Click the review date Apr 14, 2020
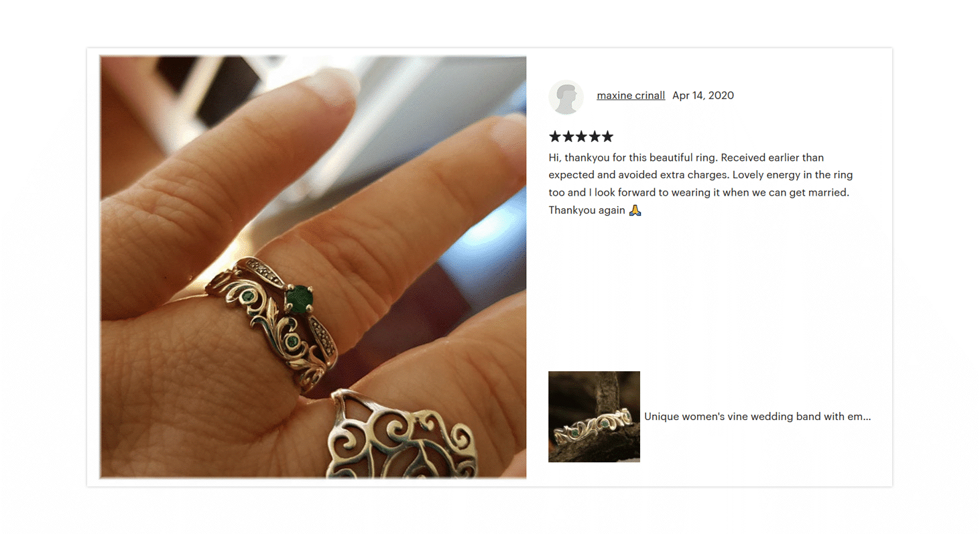The width and height of the screenshot is (980, 534). tap(703, 95)
